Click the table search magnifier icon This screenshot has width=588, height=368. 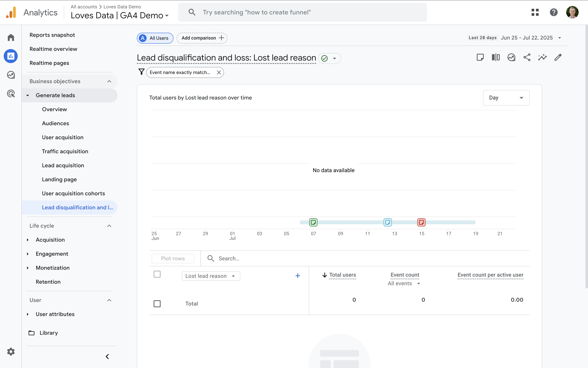[x=211, y=259]
